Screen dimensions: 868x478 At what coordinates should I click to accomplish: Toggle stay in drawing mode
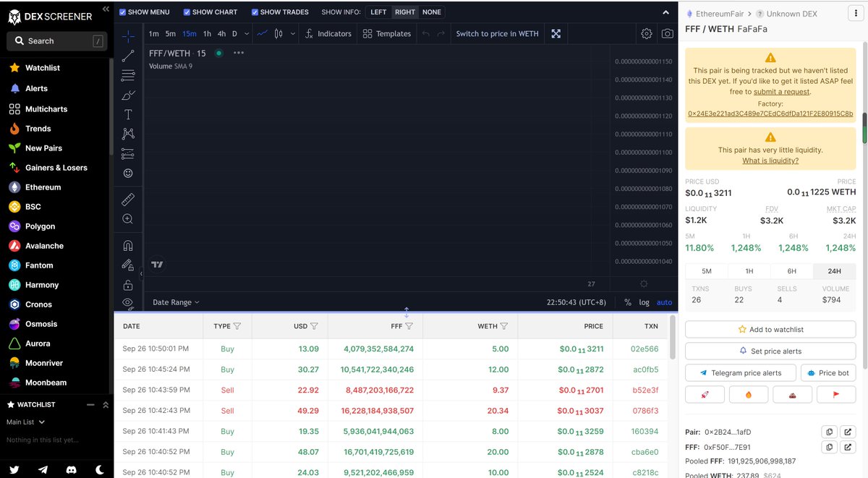coord(128,265)
